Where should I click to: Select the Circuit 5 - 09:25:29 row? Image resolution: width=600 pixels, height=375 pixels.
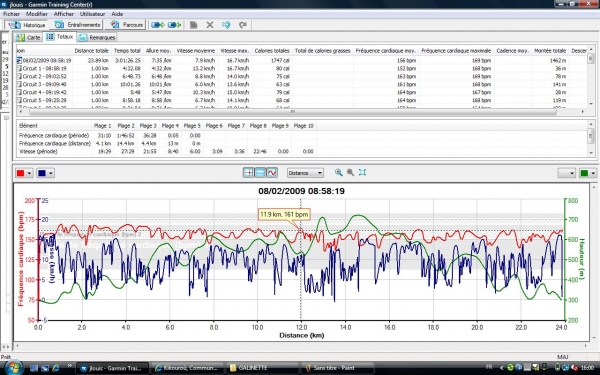(302, 100)
